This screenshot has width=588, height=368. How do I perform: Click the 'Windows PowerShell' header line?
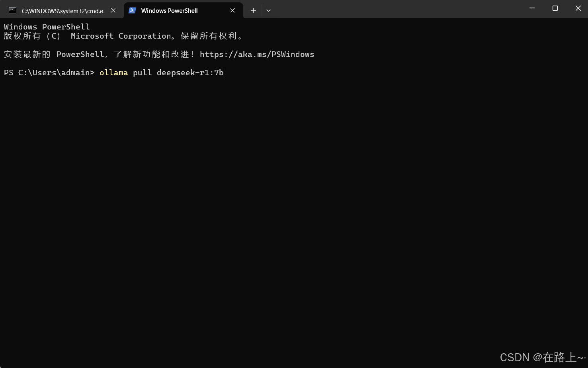(47, 27)
